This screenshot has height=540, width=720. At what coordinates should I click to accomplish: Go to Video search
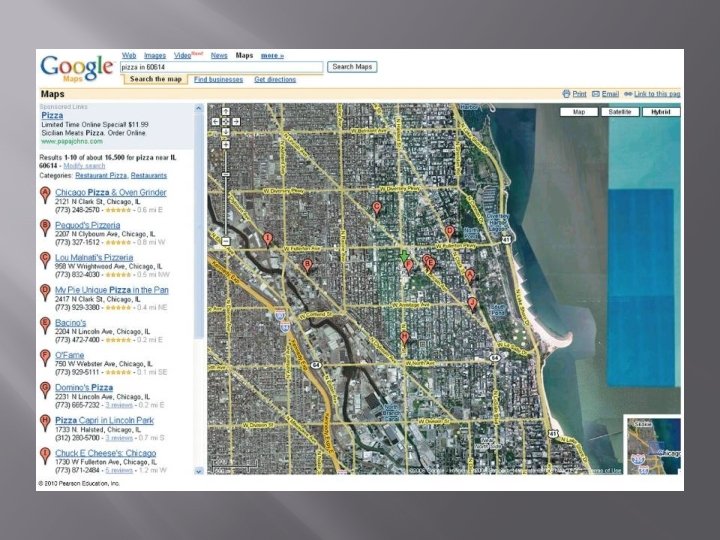183,56
